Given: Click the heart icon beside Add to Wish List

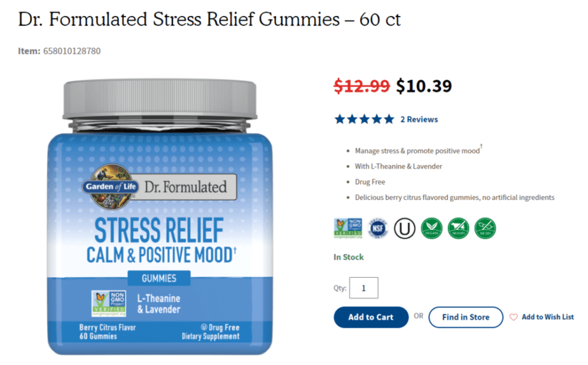Looking at the screenshot, I should click(x=514, y=317).
